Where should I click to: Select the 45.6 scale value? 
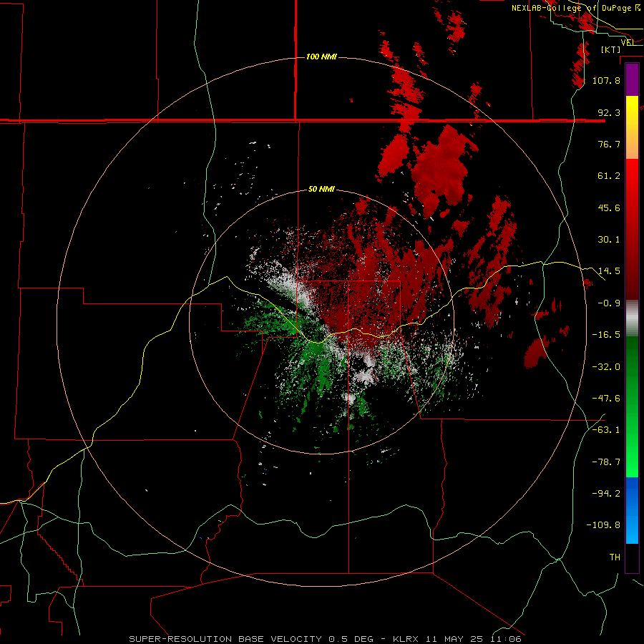609,208
